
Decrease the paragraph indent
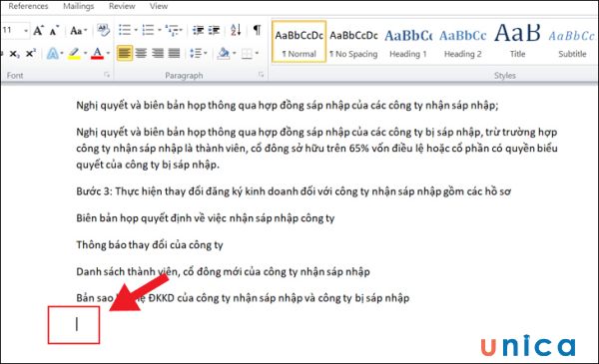point(198,30)
